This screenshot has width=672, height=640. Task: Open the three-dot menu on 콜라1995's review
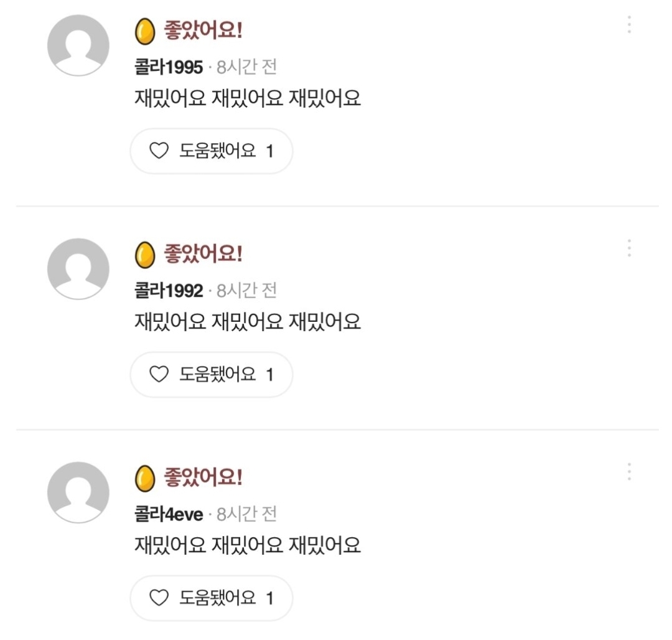[629, 25]
